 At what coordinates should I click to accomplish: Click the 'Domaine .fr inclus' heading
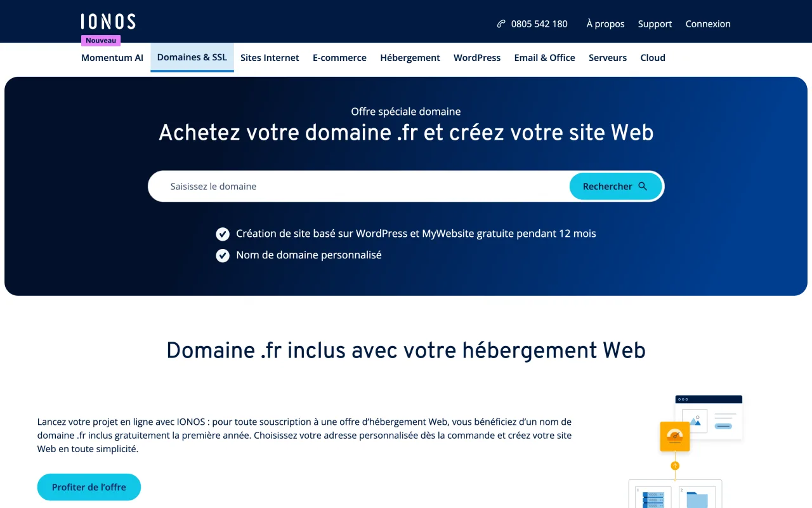[x=406, y=351]
